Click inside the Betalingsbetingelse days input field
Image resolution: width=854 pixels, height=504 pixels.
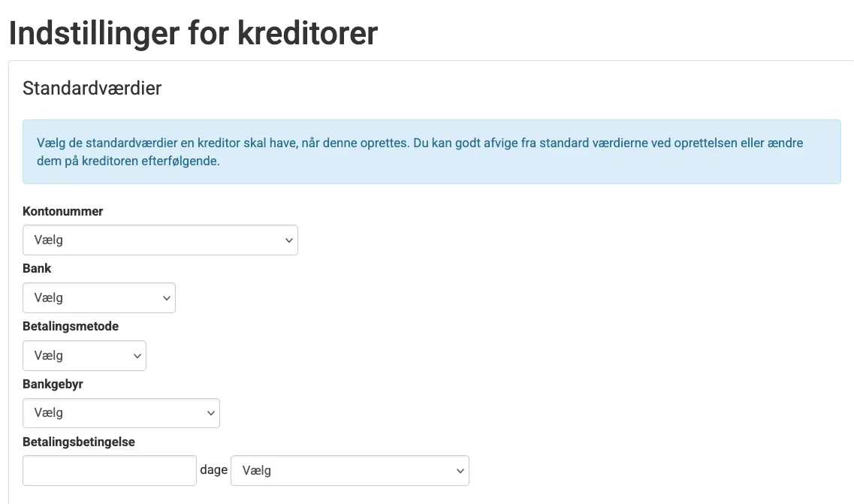click(x=109, y=470)
